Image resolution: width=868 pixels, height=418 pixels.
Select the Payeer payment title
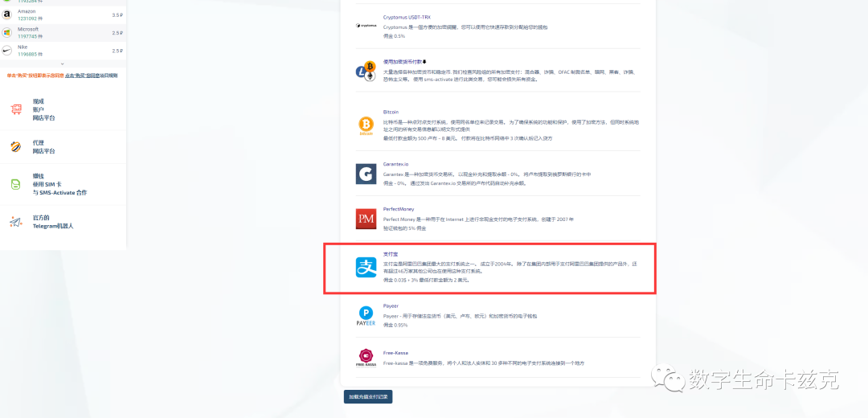(x=391, y=305)
